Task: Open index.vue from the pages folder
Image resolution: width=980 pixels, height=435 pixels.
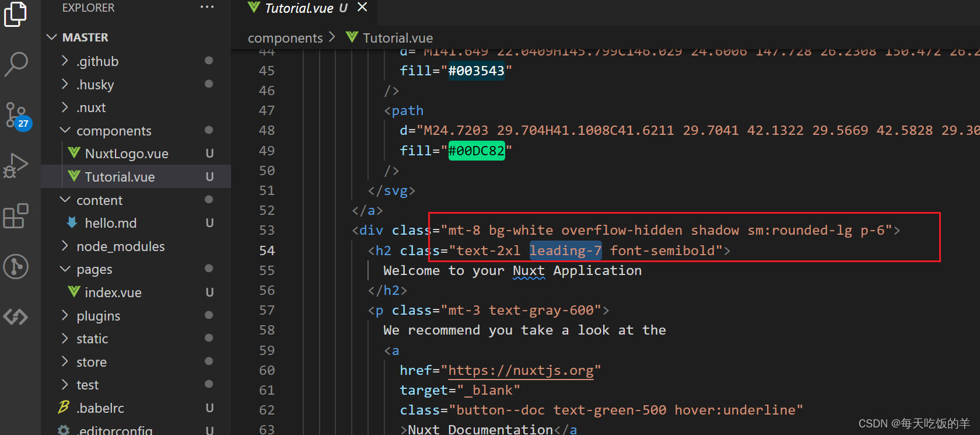Action: pyautogui.click(x=113, y=293)
